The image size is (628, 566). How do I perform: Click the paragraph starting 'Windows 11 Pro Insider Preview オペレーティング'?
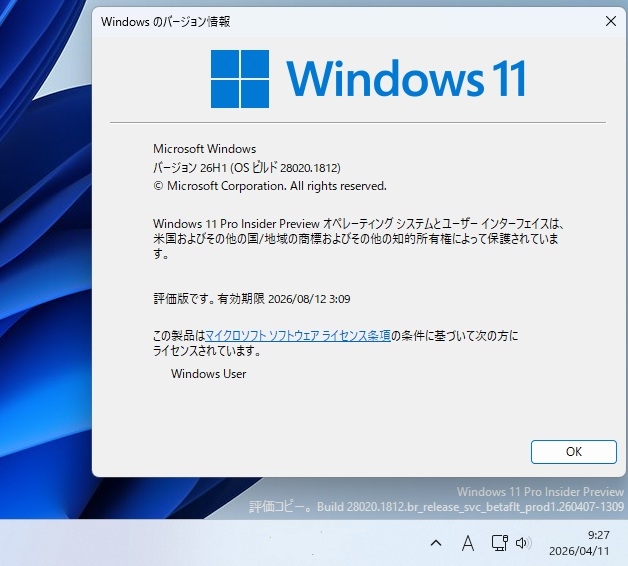click(358, 239)
